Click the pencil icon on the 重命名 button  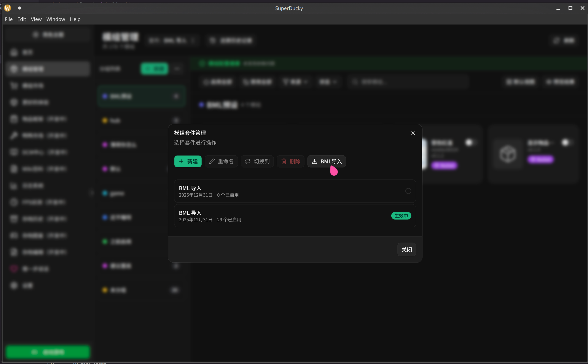(x=212, y=161)
